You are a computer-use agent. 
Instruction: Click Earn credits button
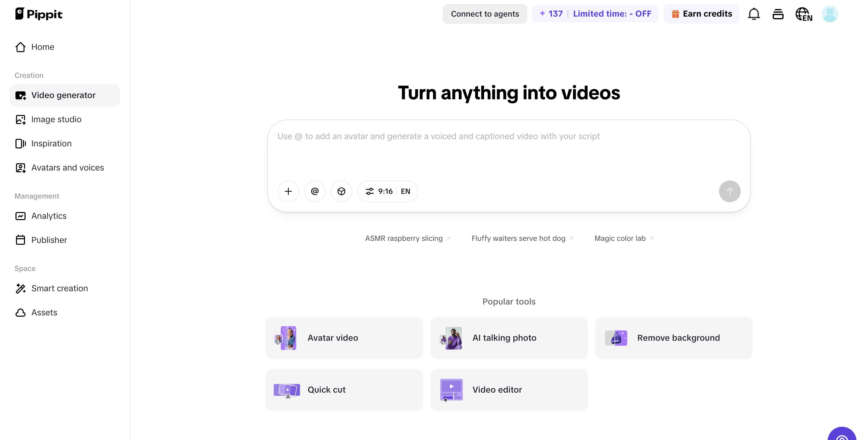coord(701,14)
